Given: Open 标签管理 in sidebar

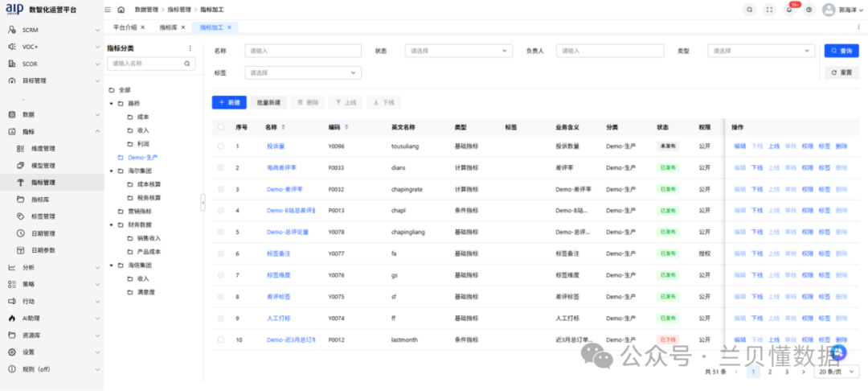Looking at the screenshot, I should [x=43, y=216].
